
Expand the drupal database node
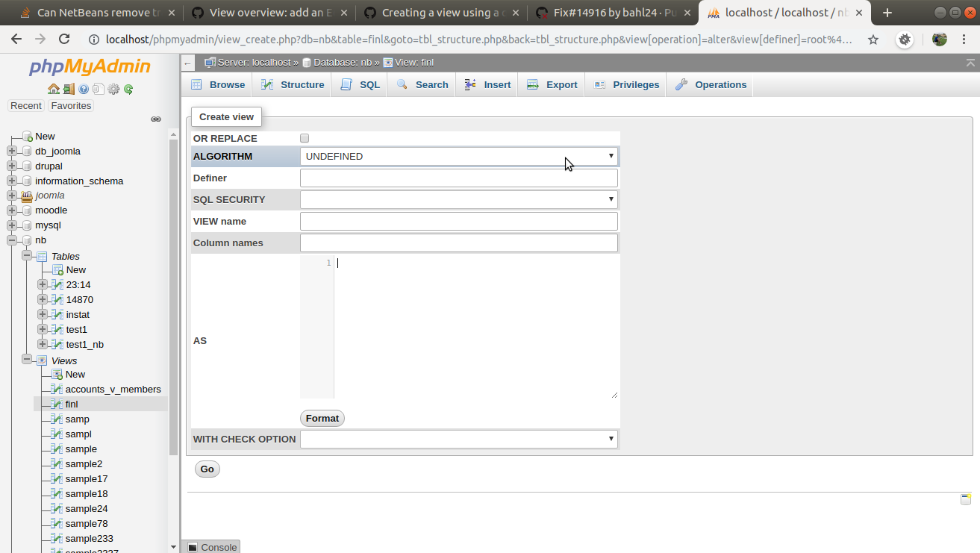pos(12,166)
